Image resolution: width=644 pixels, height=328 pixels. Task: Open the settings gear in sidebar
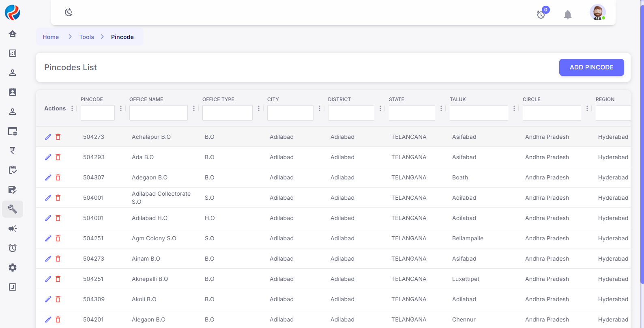pos(13,268)
